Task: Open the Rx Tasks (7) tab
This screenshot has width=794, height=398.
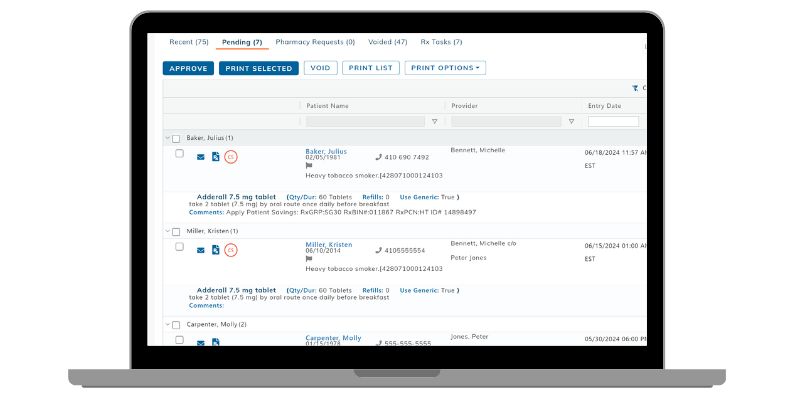Action: click(x=441, y=42)
